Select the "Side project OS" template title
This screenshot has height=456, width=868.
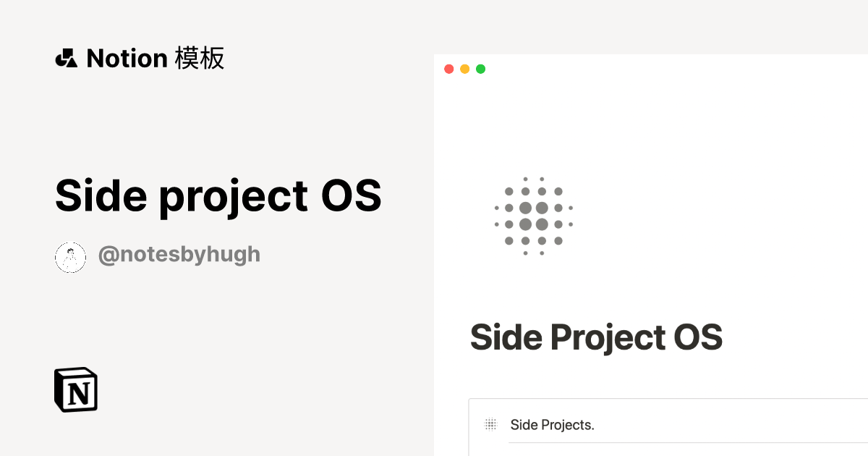point(218,195)
